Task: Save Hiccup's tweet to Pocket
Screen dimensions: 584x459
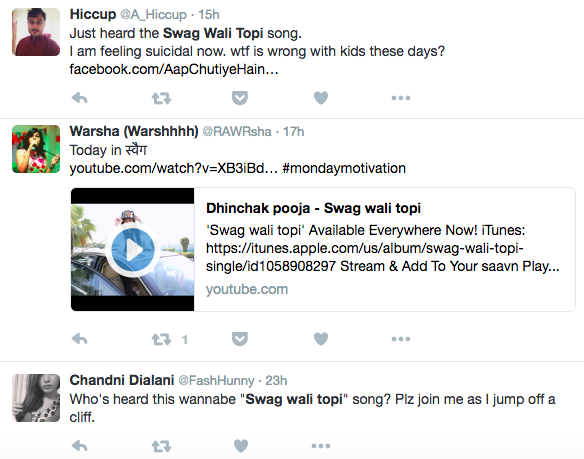Action: (239, 98)
